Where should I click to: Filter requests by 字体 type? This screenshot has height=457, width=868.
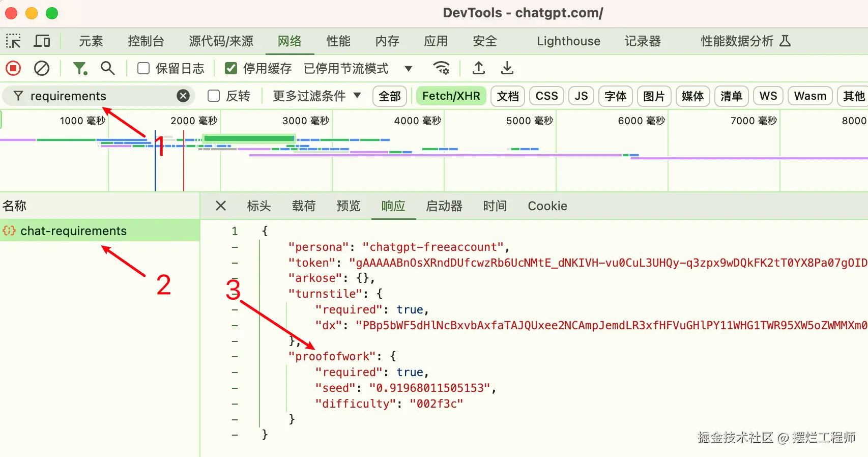pyautogui.click(x=616, y=96)
